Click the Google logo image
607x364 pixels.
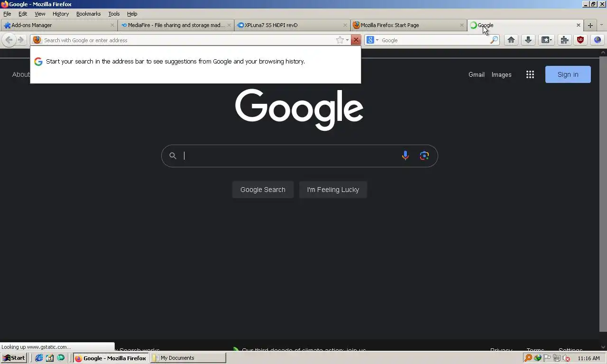(x=299, y=110)
